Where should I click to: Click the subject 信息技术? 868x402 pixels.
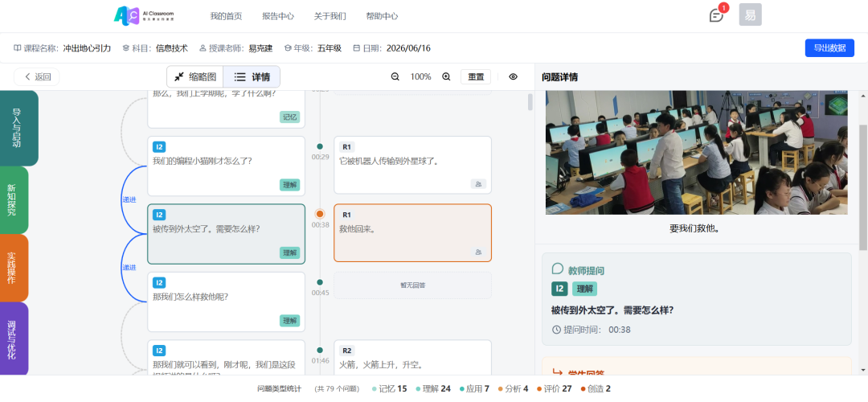pyautogui.click(x=172, y=48)
